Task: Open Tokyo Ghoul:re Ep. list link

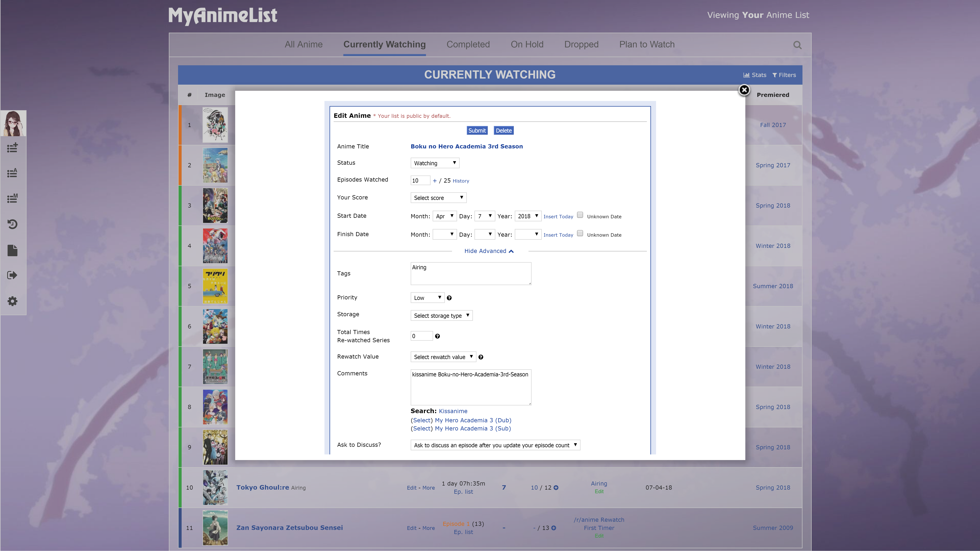Action: tap(463, 492)
